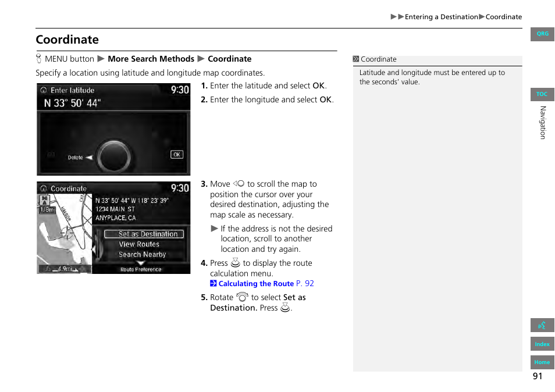
Task: Click the menu left-arrow beside the options list
Action: [94, 248]
